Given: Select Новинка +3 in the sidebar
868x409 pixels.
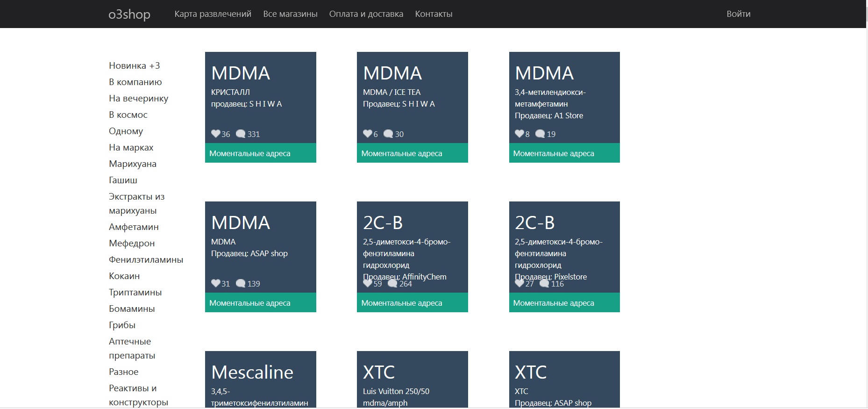Looking at the screenshot, I should click(x=134, y=65).
